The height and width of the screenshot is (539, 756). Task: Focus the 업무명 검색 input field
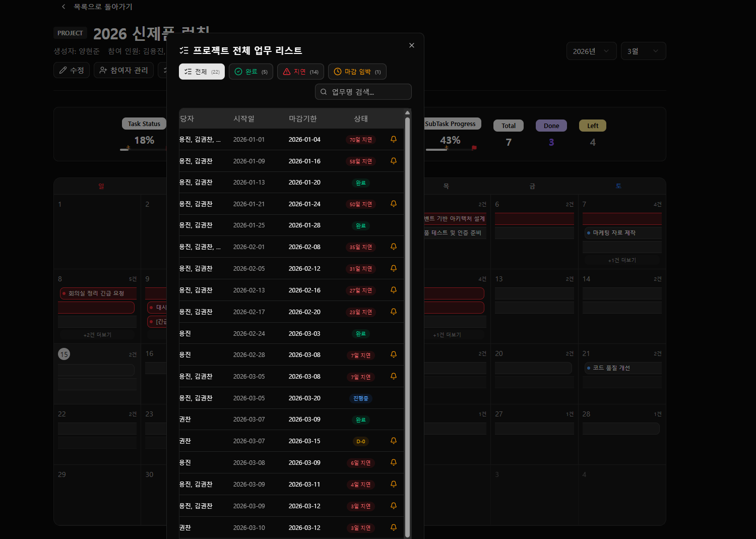point(368,92)
